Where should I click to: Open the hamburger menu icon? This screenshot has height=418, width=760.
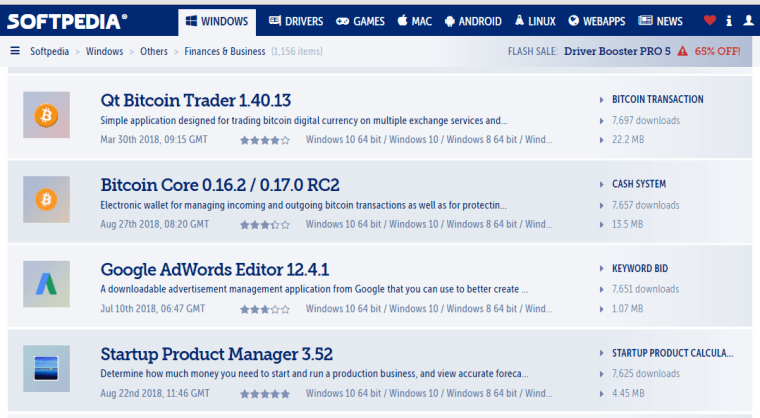(x=15, y=51)
